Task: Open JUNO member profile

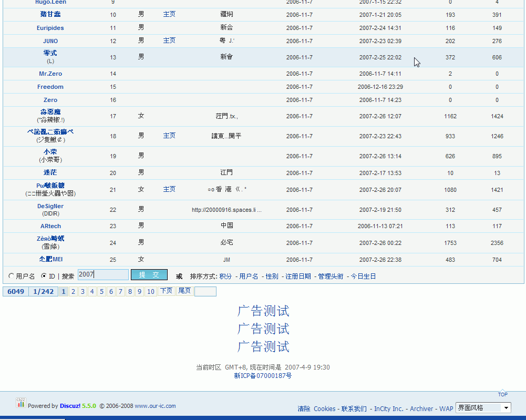Action: pos(50,41)
